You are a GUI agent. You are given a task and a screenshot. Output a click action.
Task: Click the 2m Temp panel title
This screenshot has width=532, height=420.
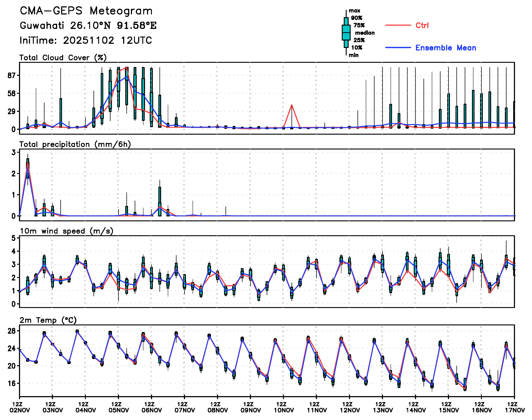(48, 320)
